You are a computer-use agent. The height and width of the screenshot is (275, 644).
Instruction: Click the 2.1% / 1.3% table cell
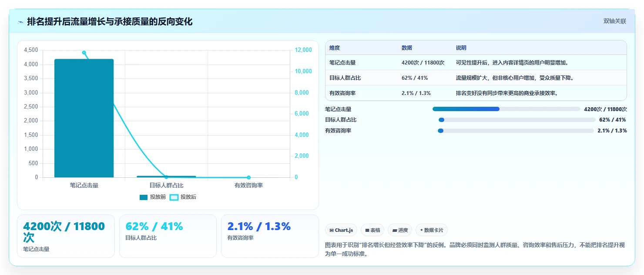pyautogui.click(x=416, y=93)
